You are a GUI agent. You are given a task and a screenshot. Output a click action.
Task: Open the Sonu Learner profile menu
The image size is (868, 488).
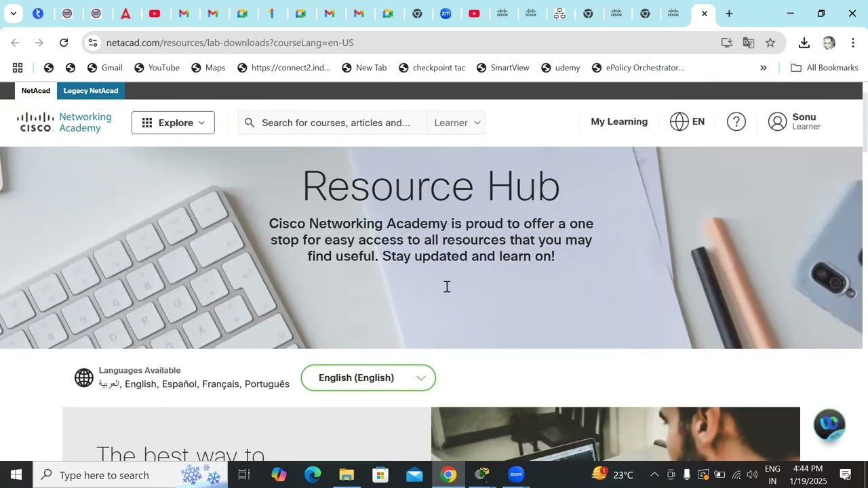point(794,122)
